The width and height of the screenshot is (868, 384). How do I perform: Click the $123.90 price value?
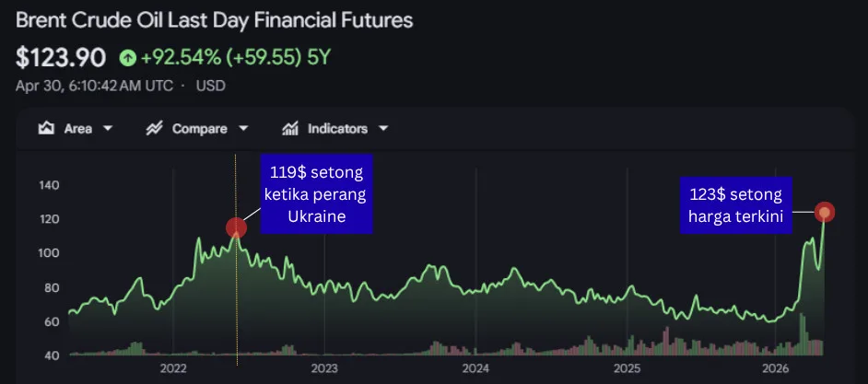[x=60, y=58]
